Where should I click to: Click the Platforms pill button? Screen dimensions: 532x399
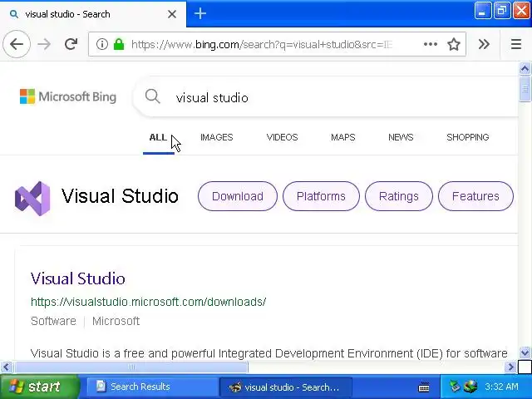click(321, 196)
